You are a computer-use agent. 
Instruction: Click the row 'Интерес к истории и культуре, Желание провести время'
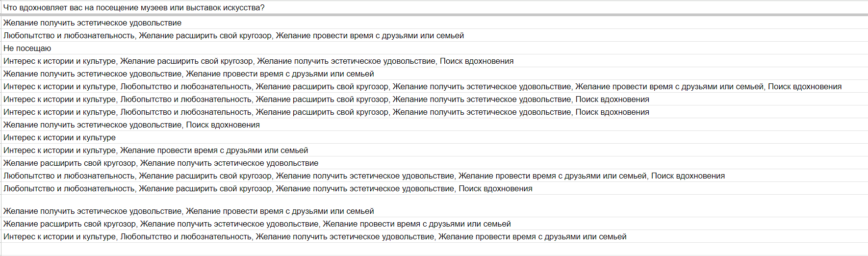(434, 150)
